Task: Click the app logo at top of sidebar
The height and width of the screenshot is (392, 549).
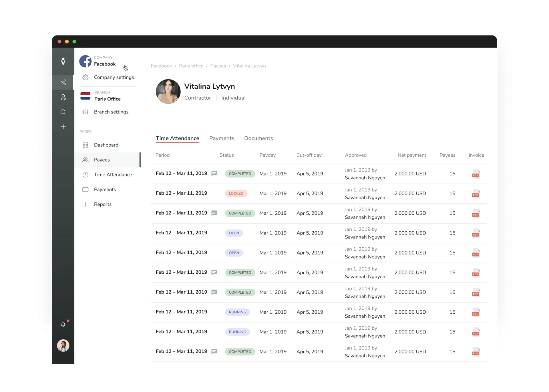Action: [x=63, y=61]
